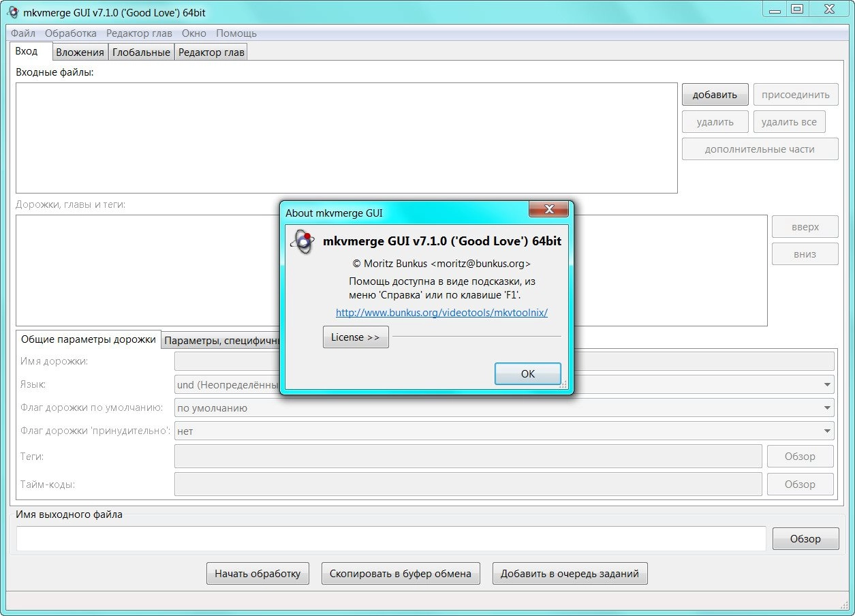Click the присоединить button
855x616 pixels.
[x=796, y=95]
